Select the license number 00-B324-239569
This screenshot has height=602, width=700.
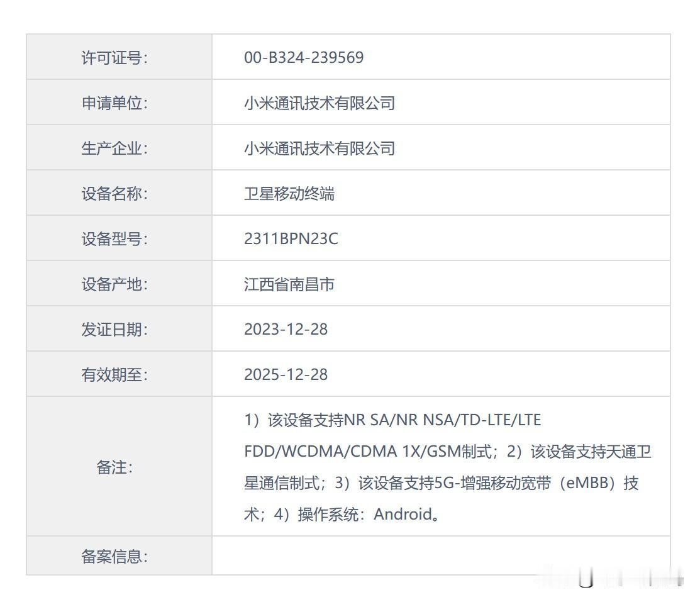[x=304, y=57]
